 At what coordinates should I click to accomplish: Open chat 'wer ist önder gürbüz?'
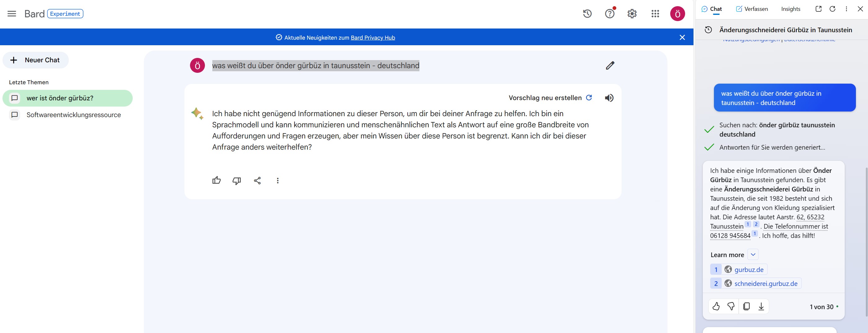pos(67,98)
